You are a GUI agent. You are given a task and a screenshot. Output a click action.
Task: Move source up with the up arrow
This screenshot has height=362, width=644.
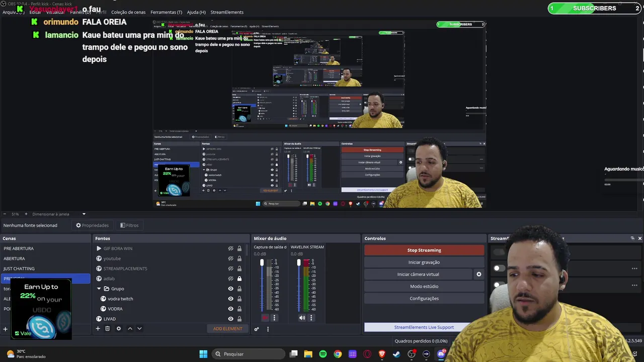(x=130, y=329)
